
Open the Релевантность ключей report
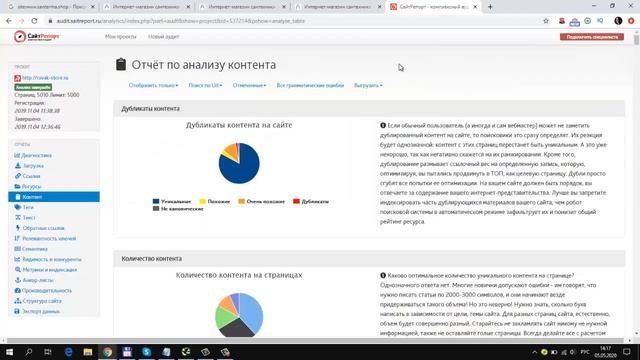(x=45, y=238)
